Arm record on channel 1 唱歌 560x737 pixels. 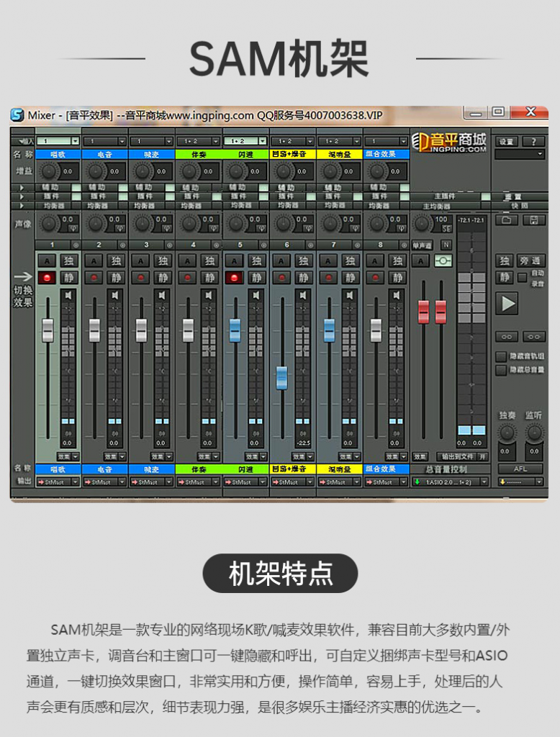pyautogui.click(x=47, y=277)
